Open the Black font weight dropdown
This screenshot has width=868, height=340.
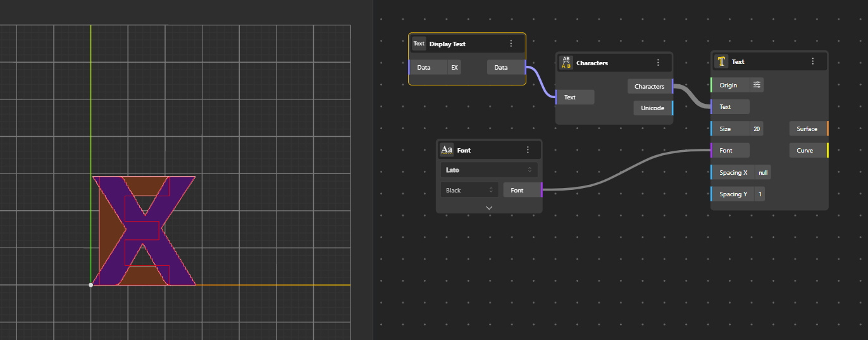(469, 190)
